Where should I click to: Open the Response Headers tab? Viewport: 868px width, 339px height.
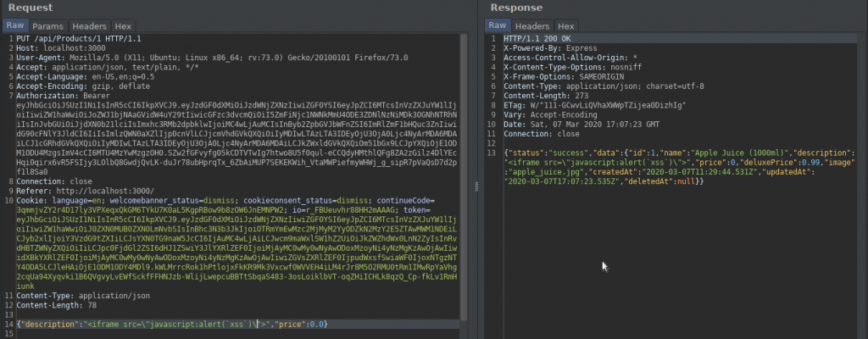tap(533, 26)
